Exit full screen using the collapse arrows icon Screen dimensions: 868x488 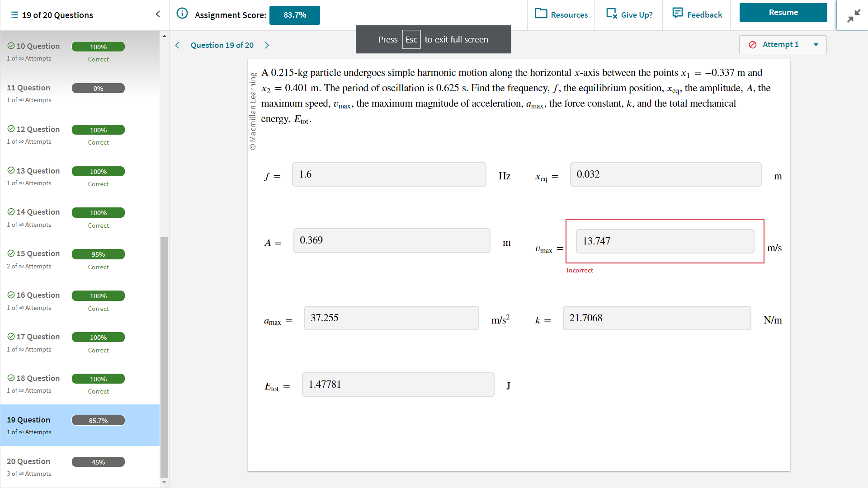pyautogui.click(x=853, y=16)
